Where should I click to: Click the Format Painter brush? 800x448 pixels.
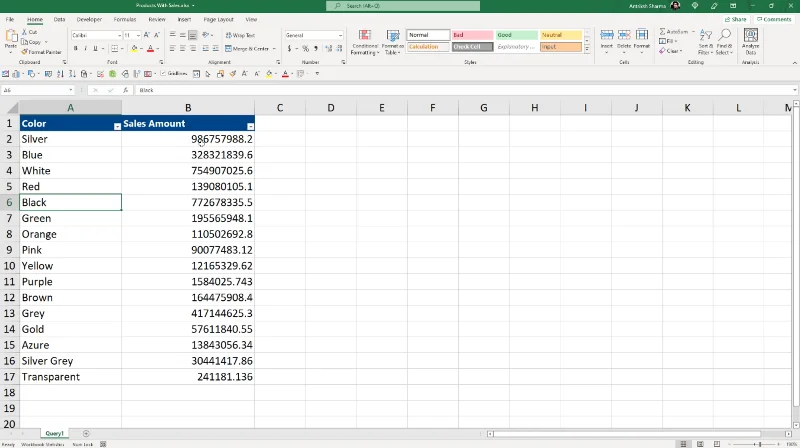click(24, 52)
